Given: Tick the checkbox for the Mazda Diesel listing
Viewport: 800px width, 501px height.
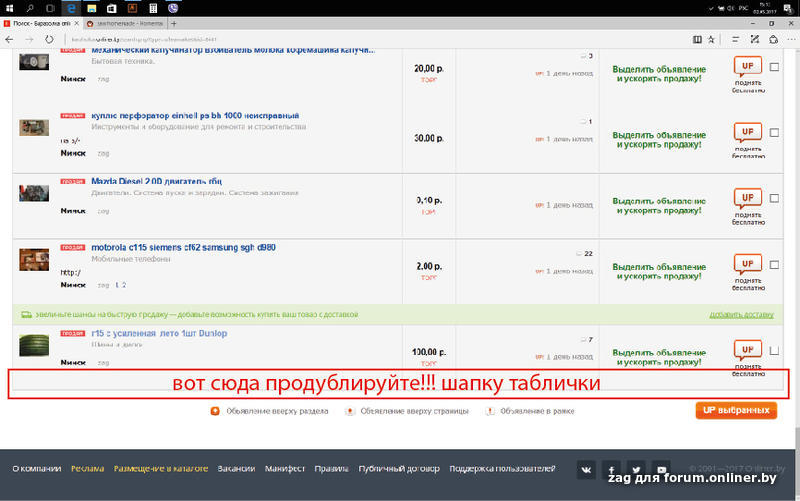Looking at the screenshot, I should [x=775, y=199].
